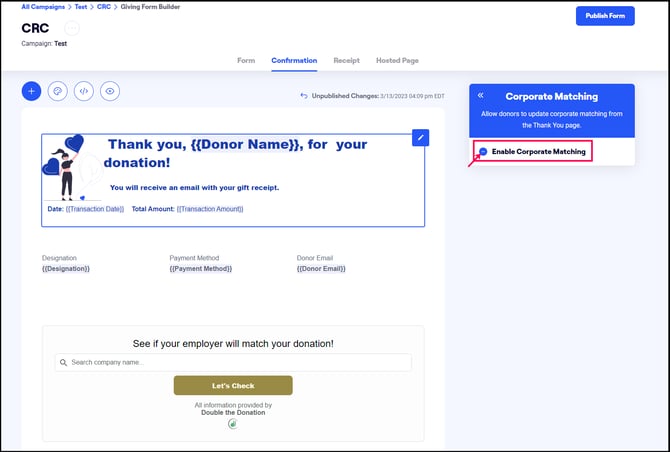Viewport: 670px width, 452px height.
Task: Click the eye preview icon
Action: tap(111, 91)
